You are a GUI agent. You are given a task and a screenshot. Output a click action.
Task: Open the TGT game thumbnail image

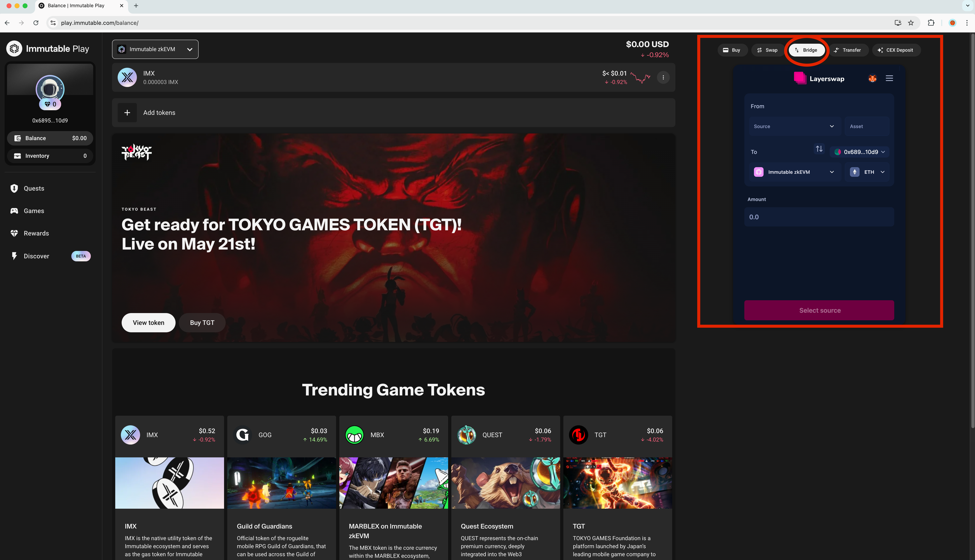pos(618,483)
